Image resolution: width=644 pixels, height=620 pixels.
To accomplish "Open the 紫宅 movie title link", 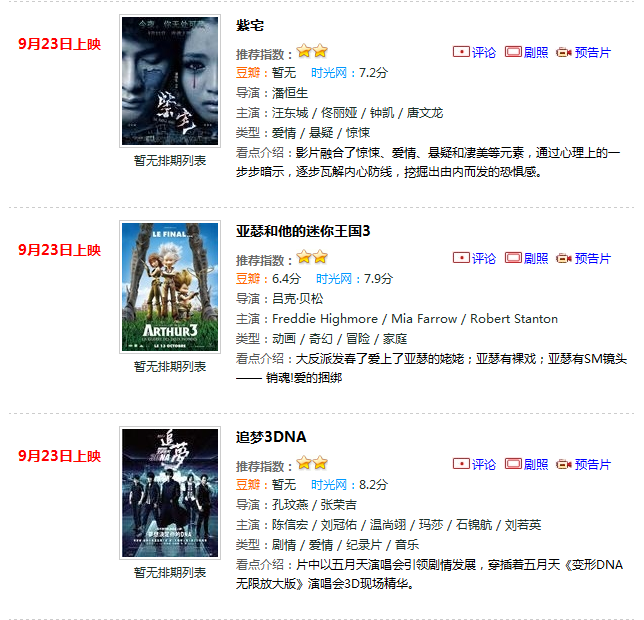I will coord(250,25).
